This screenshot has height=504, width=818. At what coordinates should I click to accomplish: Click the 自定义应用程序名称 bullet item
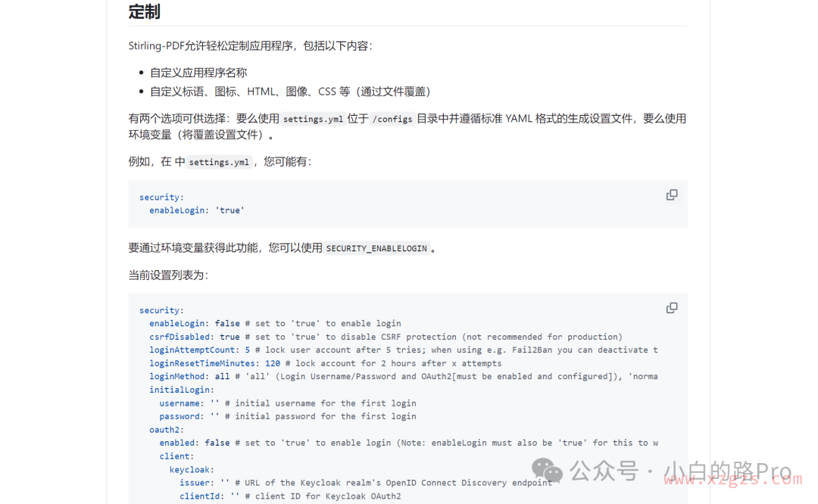(198, 73)
